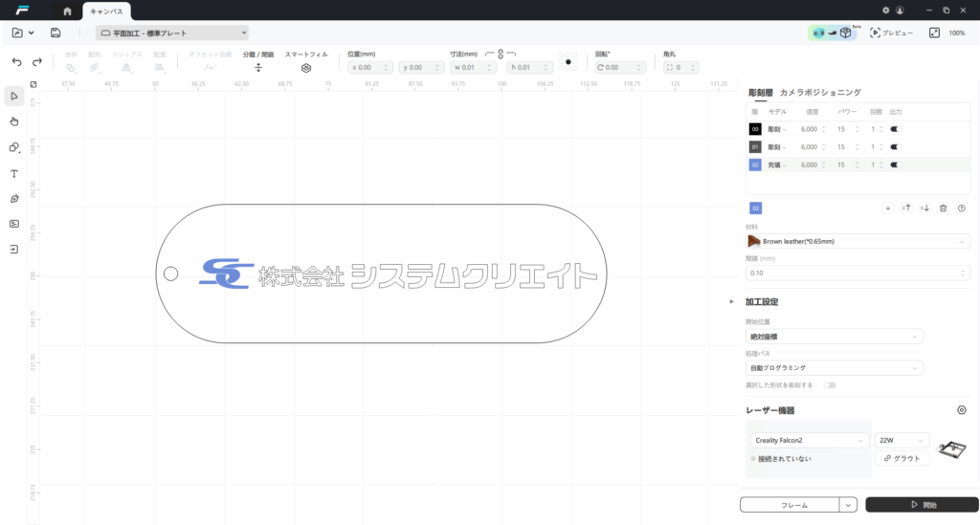Open 充填 mode dropdown for layer 02
Screen dimensions: 980x525
(x=777, y=164)
